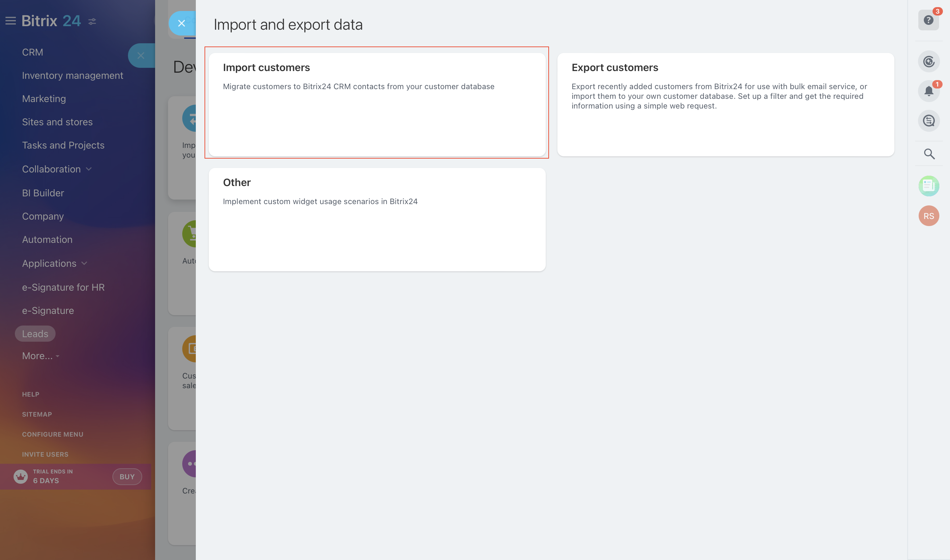Open notifications bell icon
This screenshot has width=950, height=560.
929,91
